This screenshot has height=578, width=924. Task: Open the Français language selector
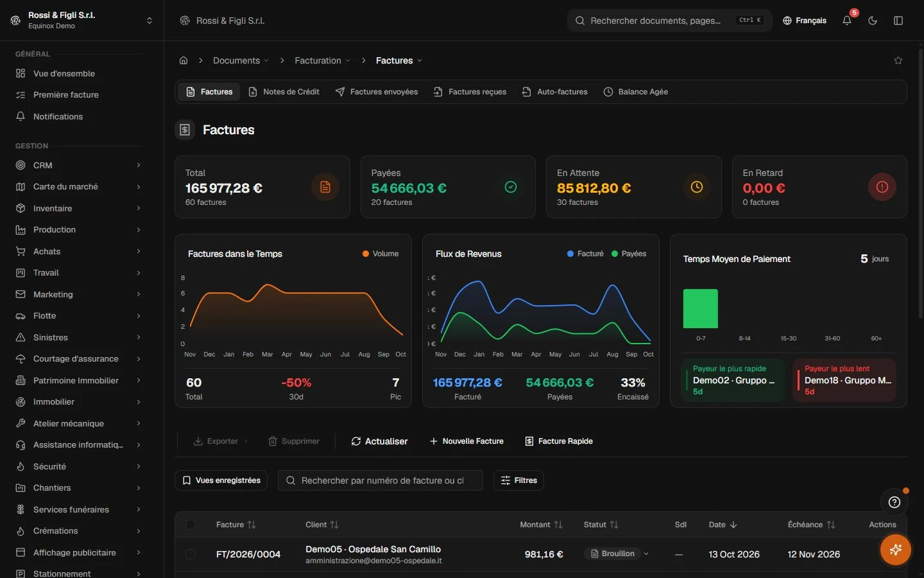[805, 21]
